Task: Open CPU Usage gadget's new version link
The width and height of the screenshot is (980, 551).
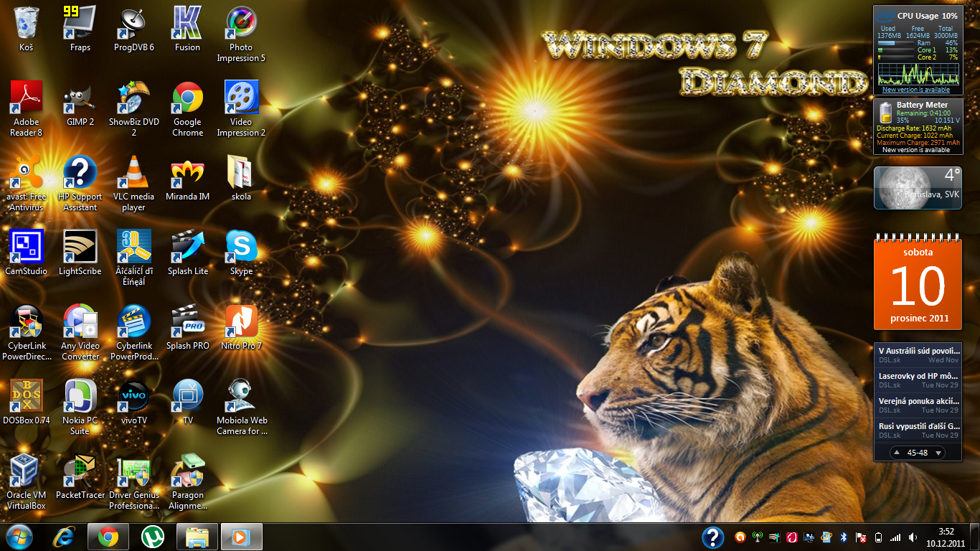Action: click(x=915, y=90)
